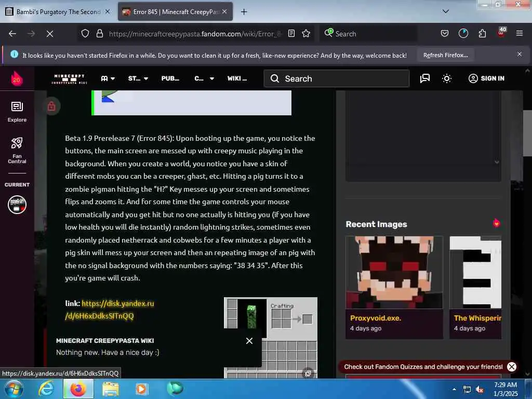Screen dimensions: 532x399
Task: Click the page lock icon
Action: (x=51, y=106)
